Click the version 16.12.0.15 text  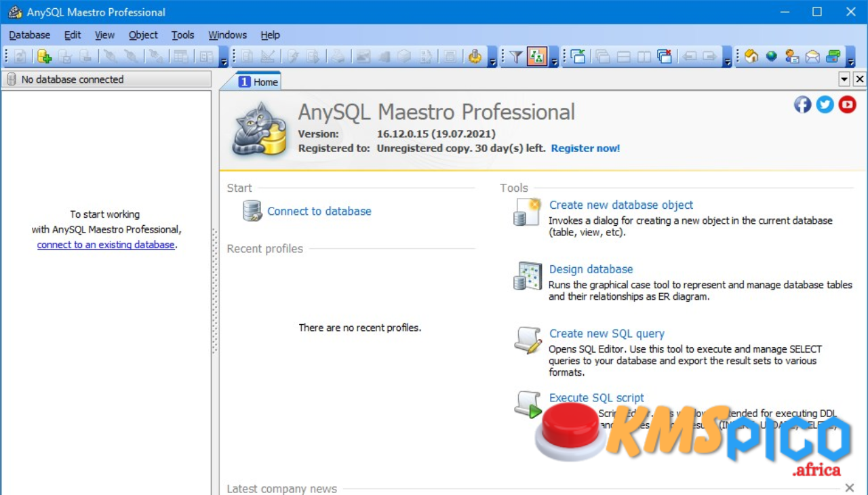pos(436,134)
